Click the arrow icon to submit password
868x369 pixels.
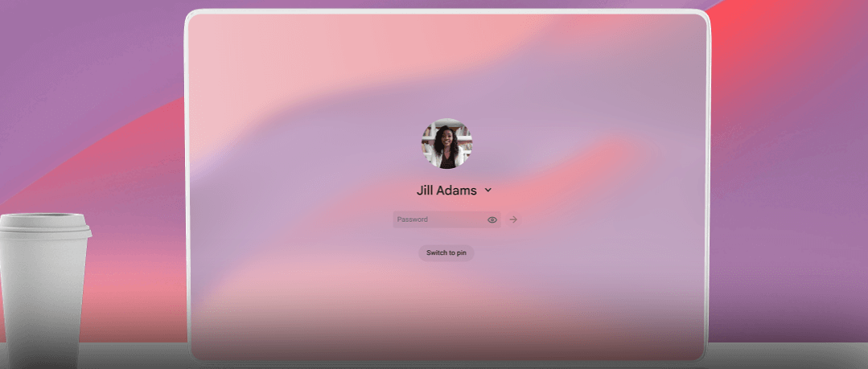coord(513,219)
